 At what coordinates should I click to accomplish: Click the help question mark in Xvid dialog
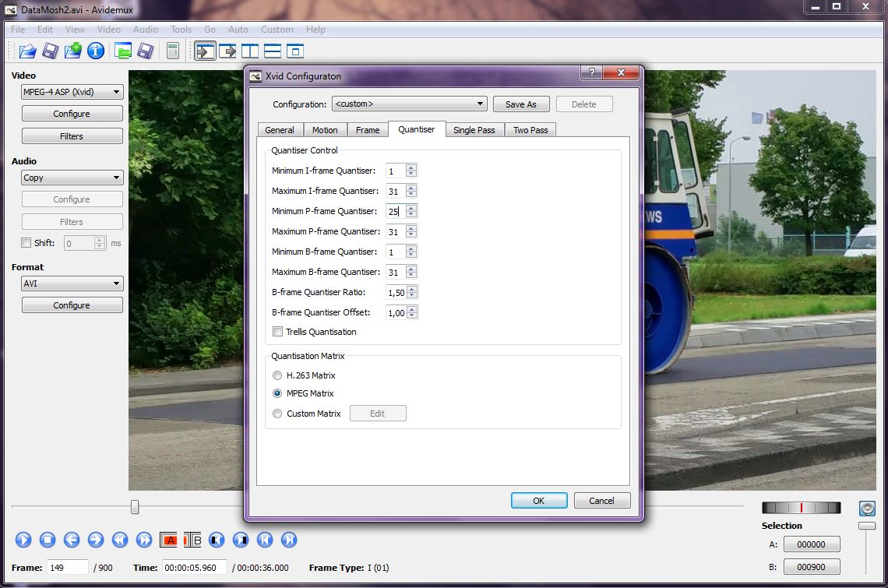click(592, 72)
